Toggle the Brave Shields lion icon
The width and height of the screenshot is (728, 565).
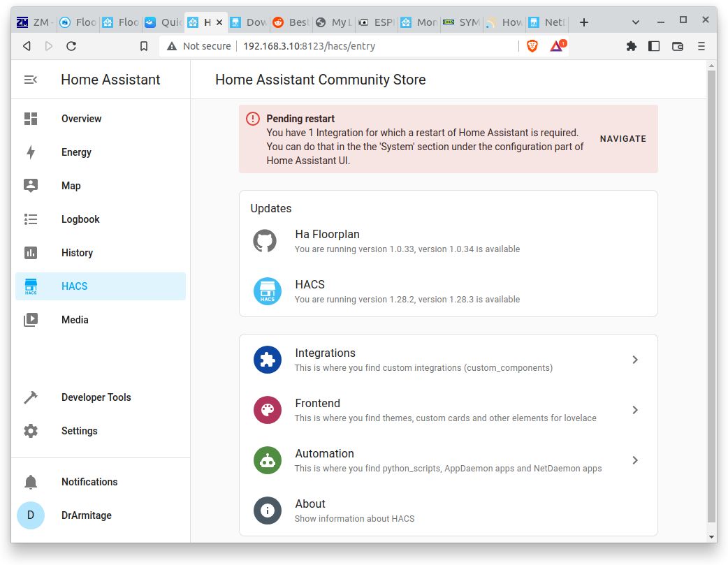[x=532, y=46]
